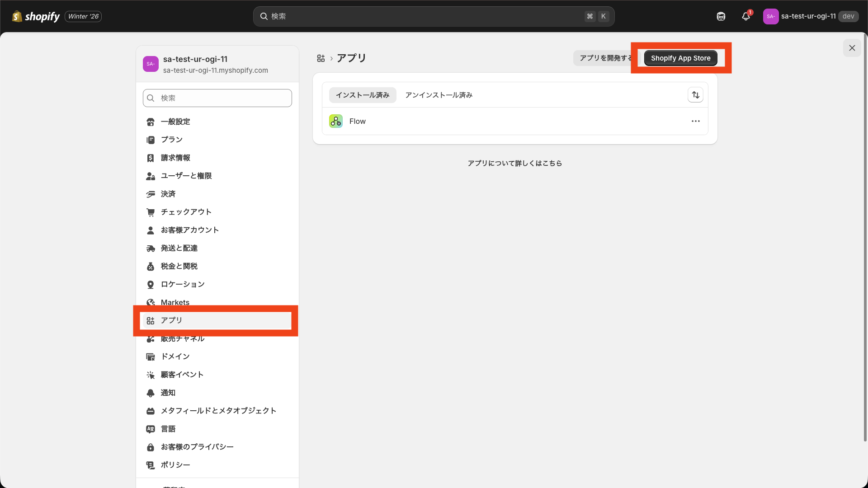Click the sidebar 検索 search input field
The height and width of the screenshot is (488, 868).
click(x=217, y=98)
